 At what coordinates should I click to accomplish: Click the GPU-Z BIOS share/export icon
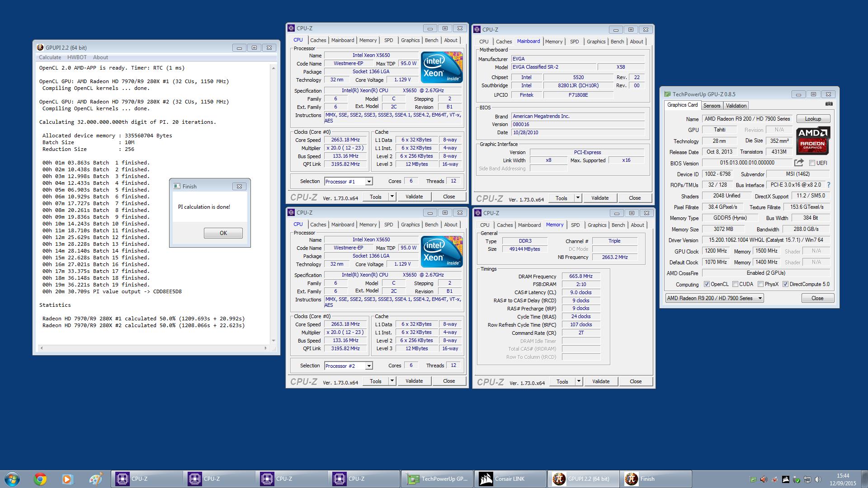click(x=799, y=163)
